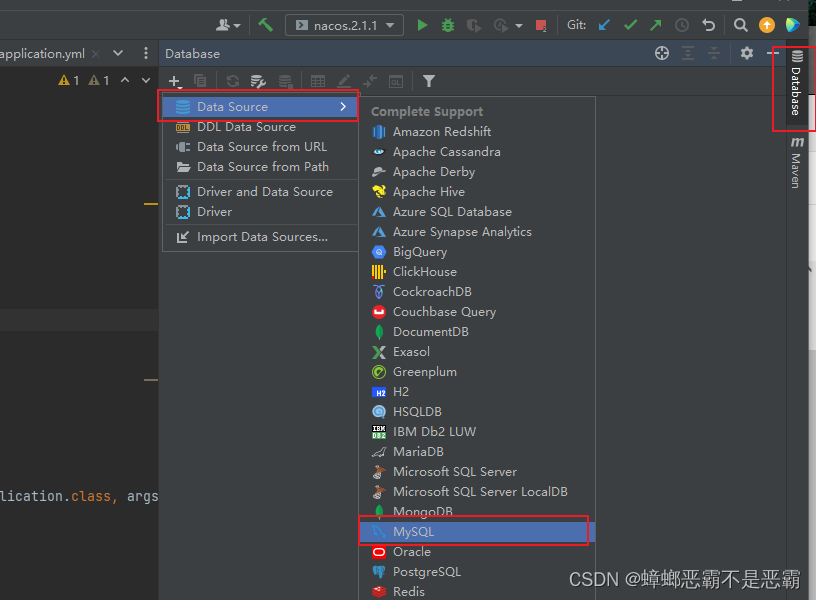Open the Database tool window sidebar tab
Image resolution: width=816 pixels, height=600 pixels.
click(796, 82)
